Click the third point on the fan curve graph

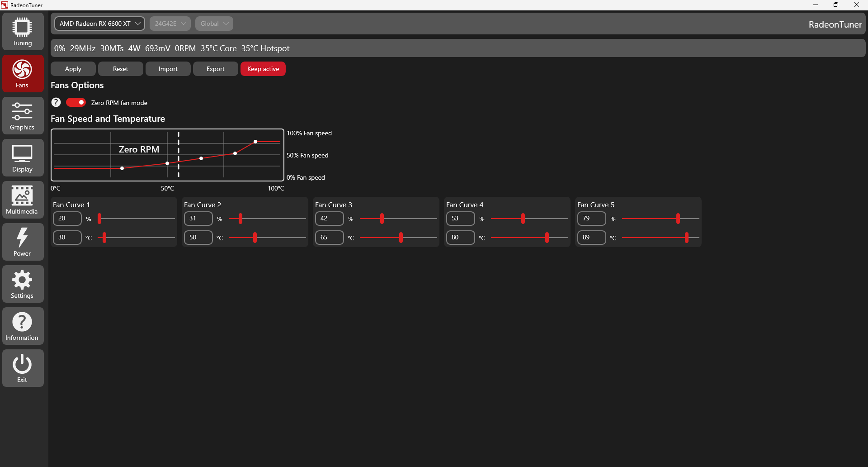click(201, 158)
